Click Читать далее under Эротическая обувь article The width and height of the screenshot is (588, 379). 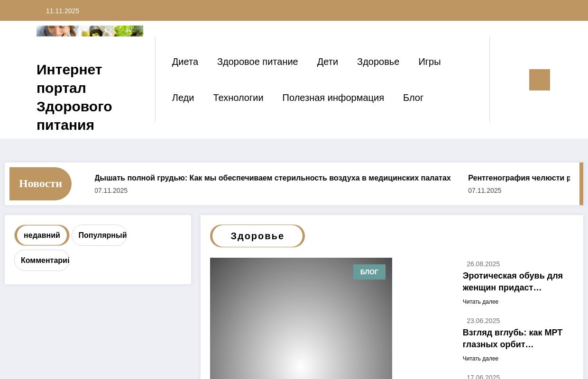click(x=480, y=302)
